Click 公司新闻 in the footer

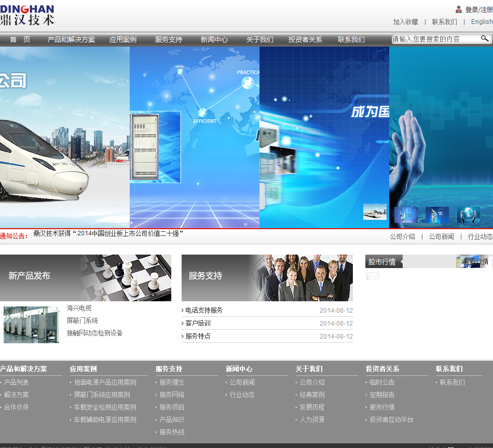tap(242, 382)
